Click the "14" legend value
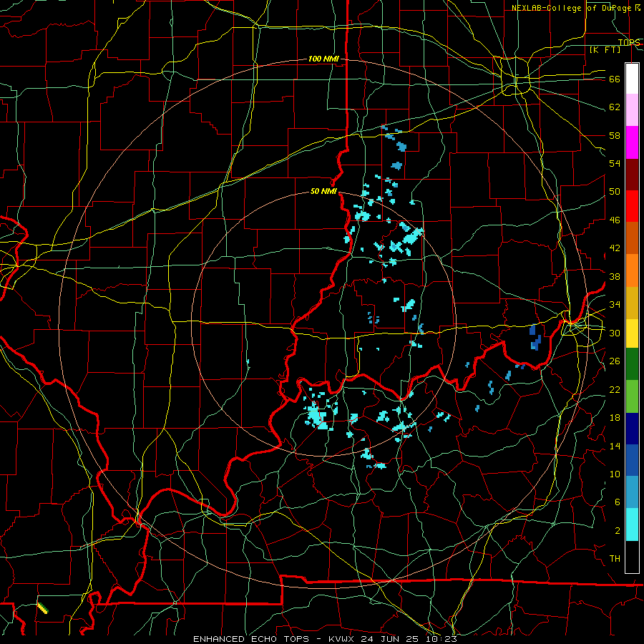 615,446
